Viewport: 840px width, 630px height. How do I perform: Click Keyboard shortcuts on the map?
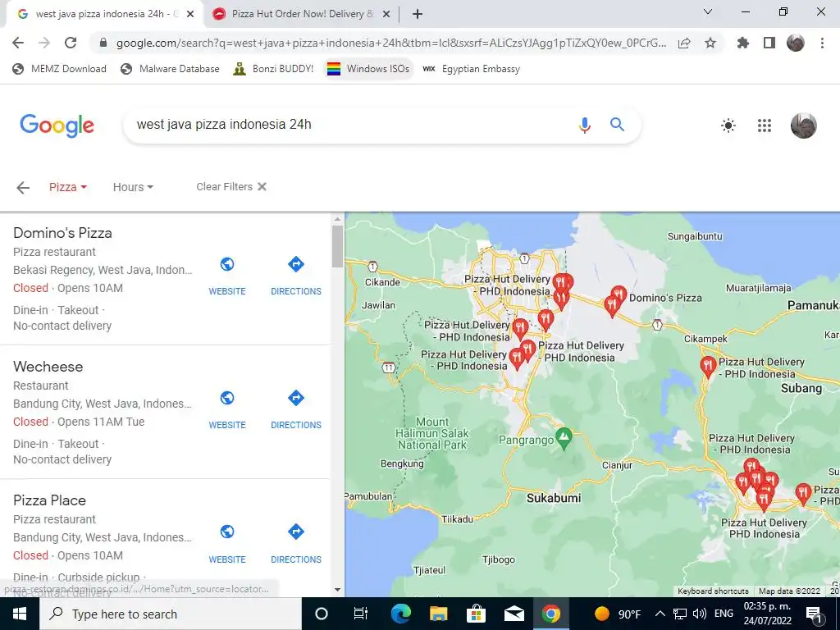pyautogui.click(x=713, y=591)
